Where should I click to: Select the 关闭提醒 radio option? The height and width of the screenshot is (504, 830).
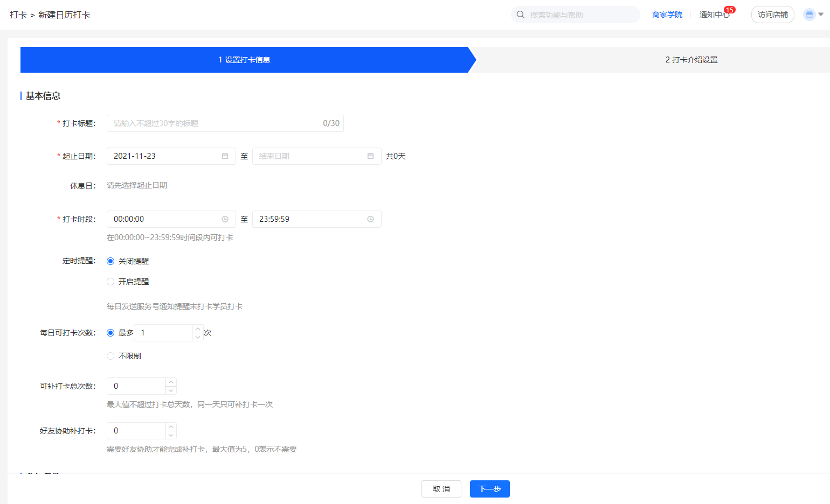click(110, 261)
